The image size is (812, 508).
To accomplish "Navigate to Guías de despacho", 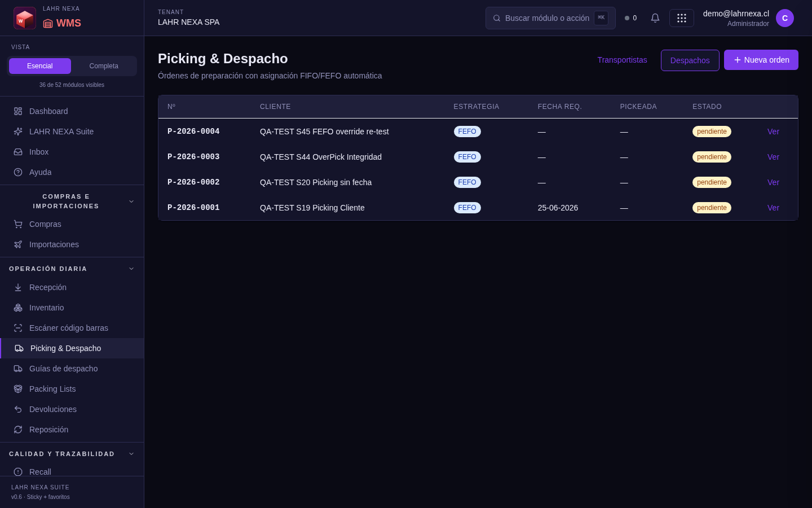I will click(x=72, y=369).
